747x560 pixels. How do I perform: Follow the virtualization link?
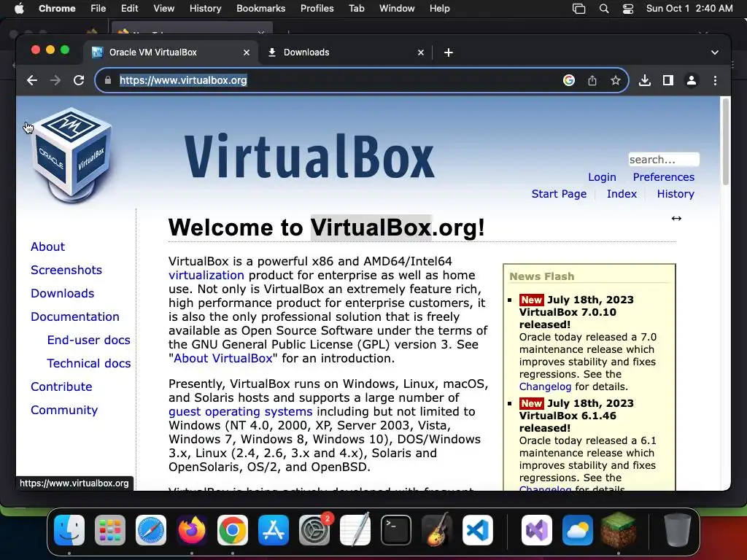pyautogui.click(x=206, y=275)
